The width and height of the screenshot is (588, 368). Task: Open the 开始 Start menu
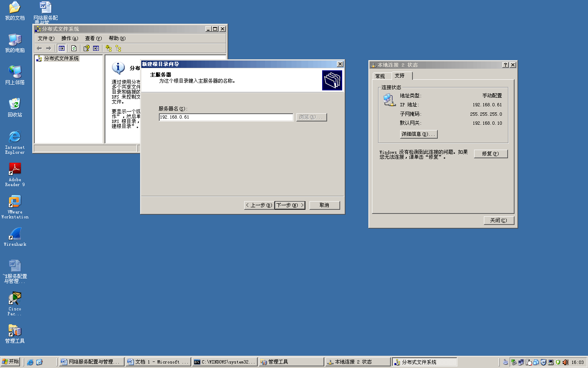coord(11,362)
